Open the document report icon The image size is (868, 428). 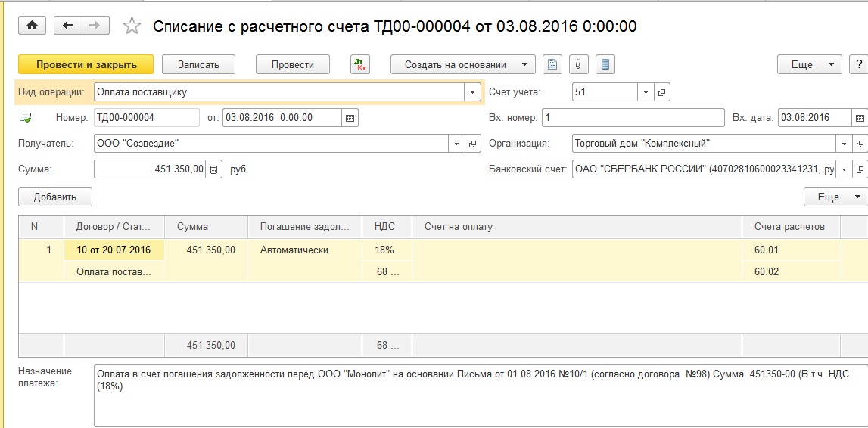[x=552, y=64]
